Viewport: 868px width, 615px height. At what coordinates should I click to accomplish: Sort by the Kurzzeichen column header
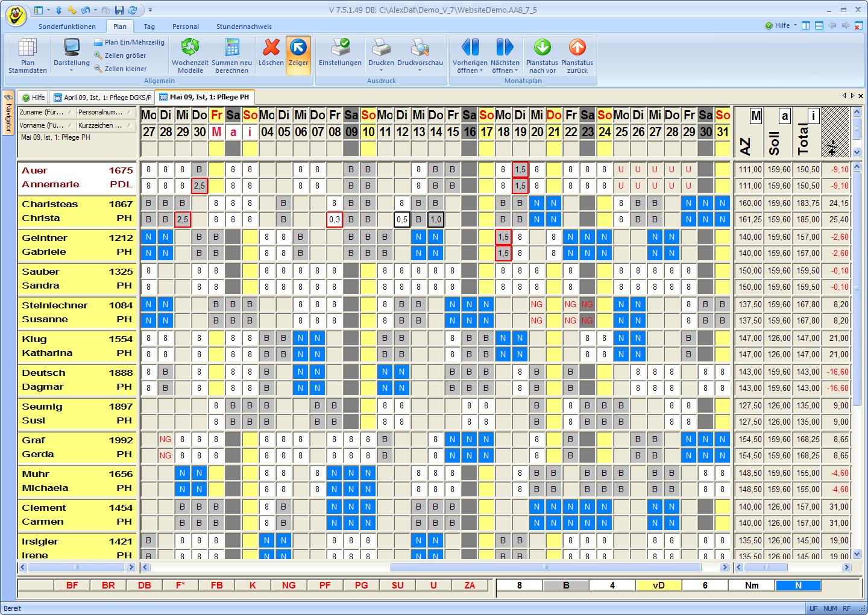click(x=106, y=125)
